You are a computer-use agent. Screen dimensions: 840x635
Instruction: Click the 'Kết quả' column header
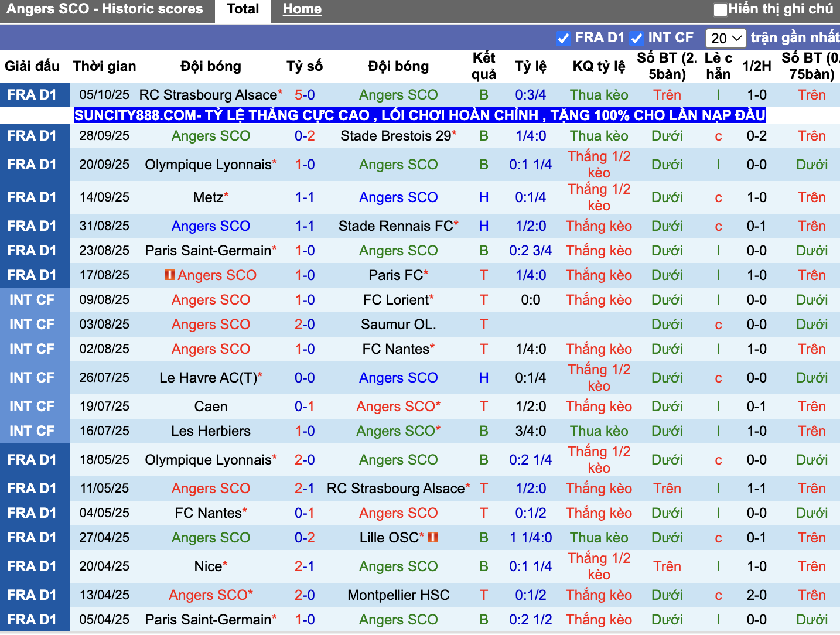[x=484, y=66]
